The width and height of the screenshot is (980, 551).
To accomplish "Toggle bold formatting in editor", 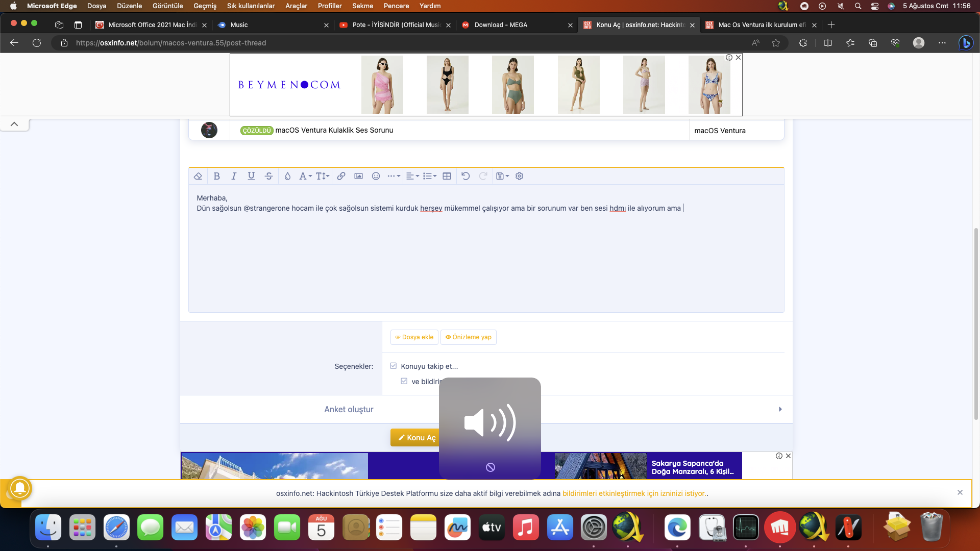I will [217, 176].
